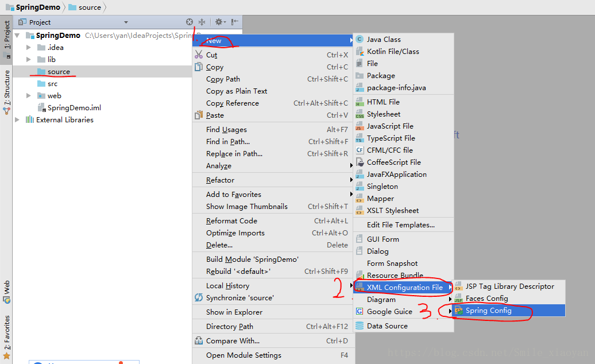Image resolution: width=595 pixels, height=364 pixels.
Task: Click the Compare With icon
Action: coord(199,340)
